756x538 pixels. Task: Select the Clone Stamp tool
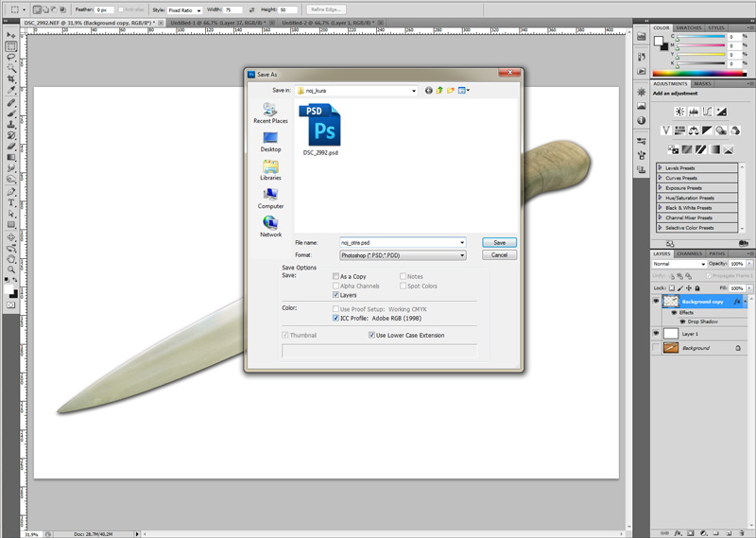pos(11,125)
